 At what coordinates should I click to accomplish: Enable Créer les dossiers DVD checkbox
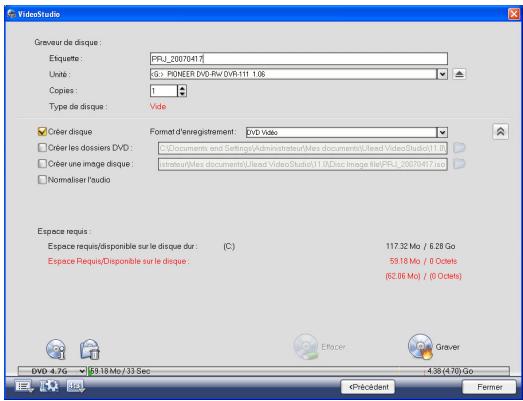coord(42,147)
